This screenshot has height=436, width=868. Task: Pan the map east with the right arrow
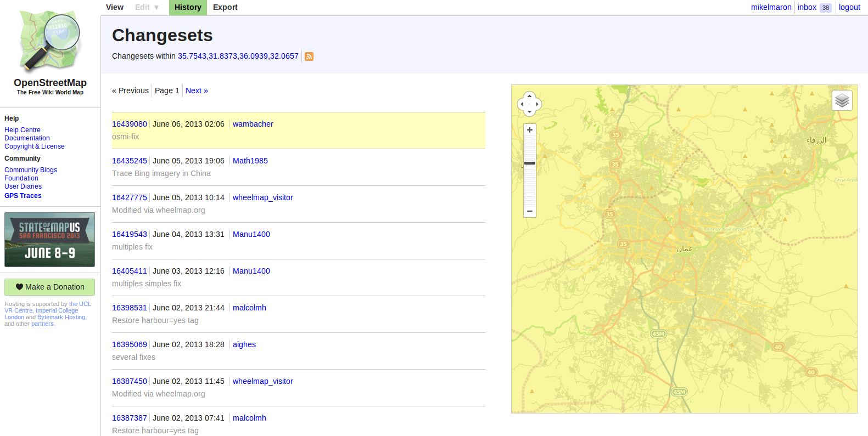coord(537,104)
